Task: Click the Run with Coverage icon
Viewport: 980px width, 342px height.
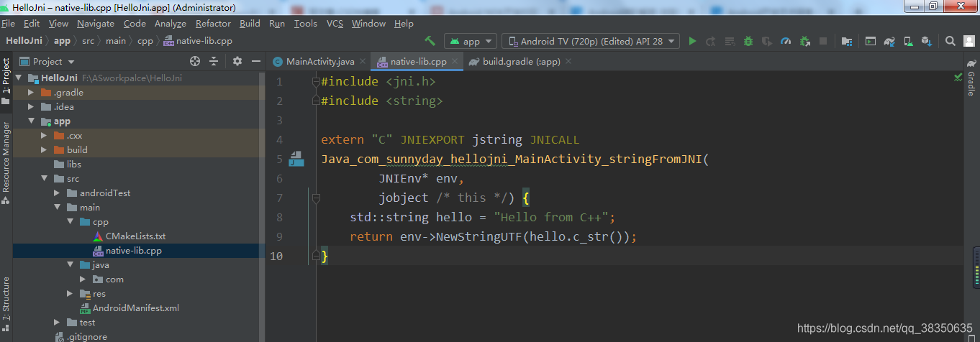Action: 767,41
